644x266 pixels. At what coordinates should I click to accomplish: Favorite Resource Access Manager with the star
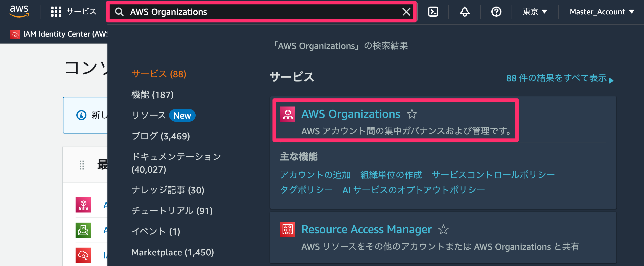click(443, 229)
